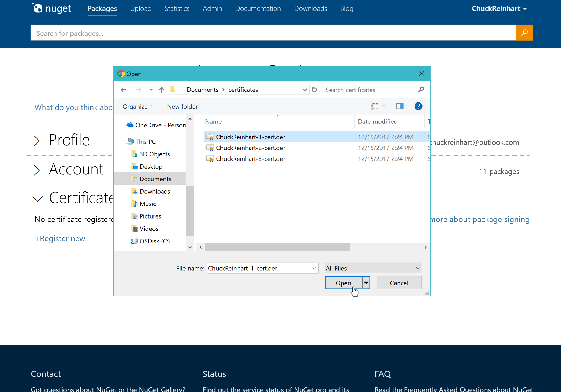Open the Videos folder in sidebar
Image resolution: width=561 pixels, height=392 pixels.
145,229
